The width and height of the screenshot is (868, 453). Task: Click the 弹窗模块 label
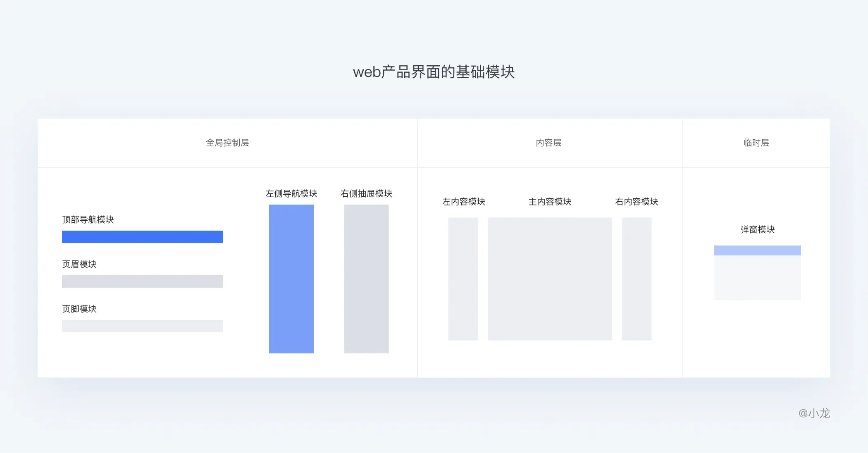point(757,229)
